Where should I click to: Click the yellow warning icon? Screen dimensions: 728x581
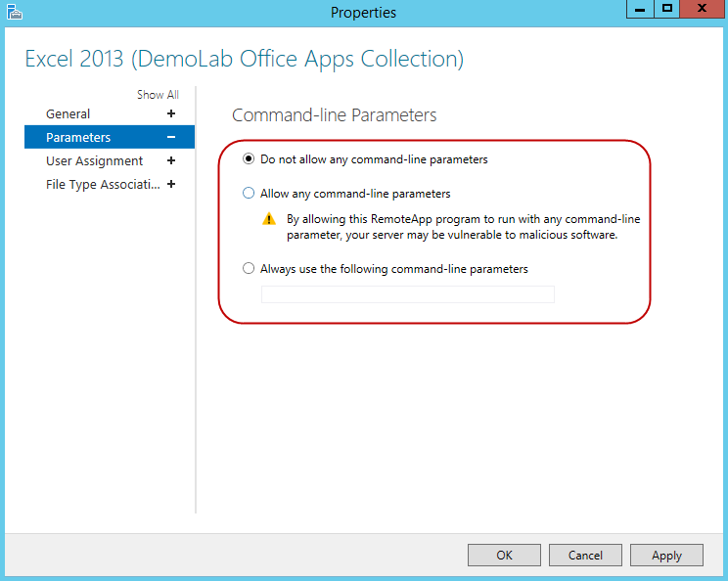pos(270,219)
